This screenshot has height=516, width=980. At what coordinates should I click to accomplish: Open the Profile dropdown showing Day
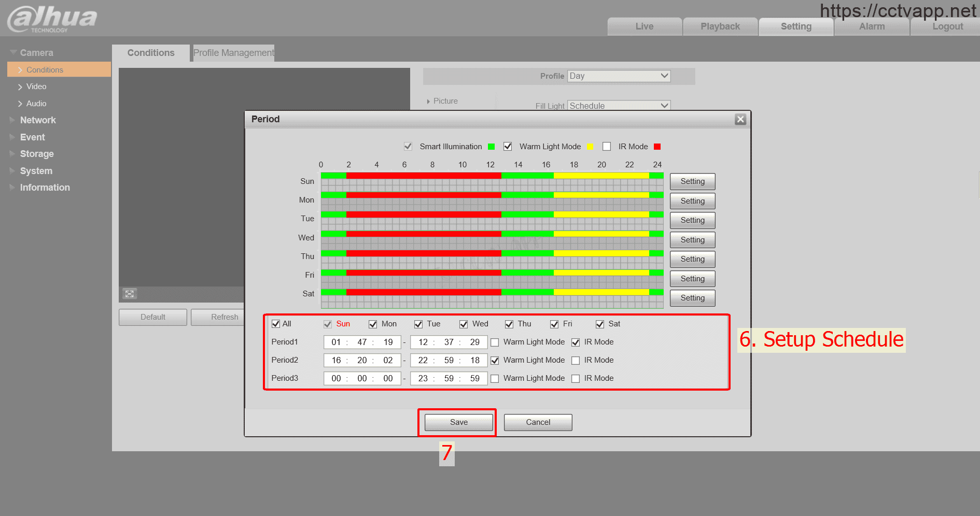point(619,76)
